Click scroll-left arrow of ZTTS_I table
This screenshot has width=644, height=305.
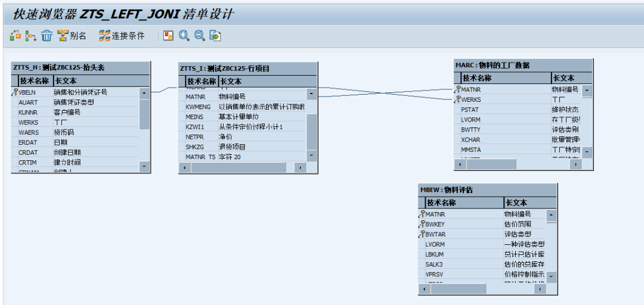coord(184,167)
